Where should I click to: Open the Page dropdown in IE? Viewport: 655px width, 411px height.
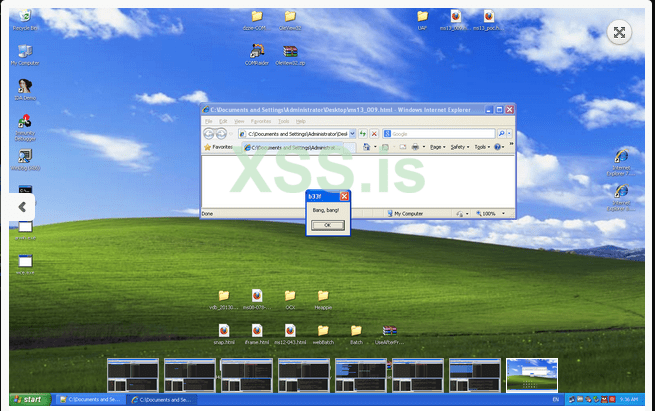click(437, 147)
